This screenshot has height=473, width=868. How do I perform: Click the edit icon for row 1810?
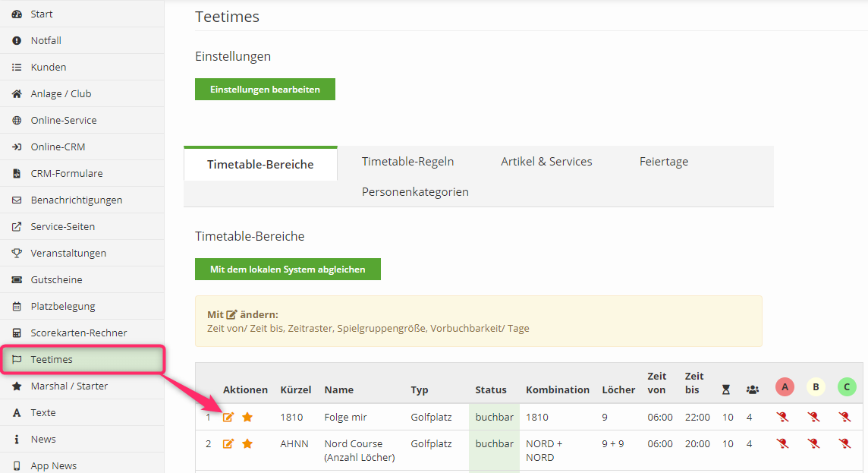coord(228,417)
